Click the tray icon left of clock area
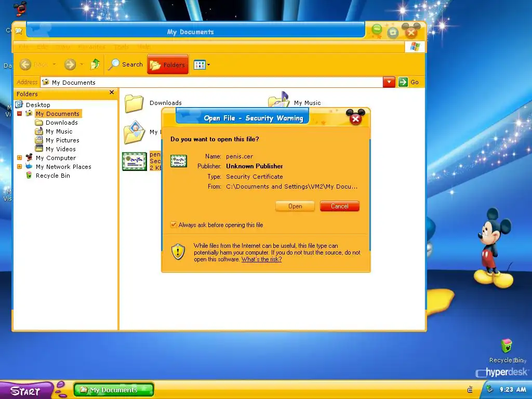 pos(470,390)
